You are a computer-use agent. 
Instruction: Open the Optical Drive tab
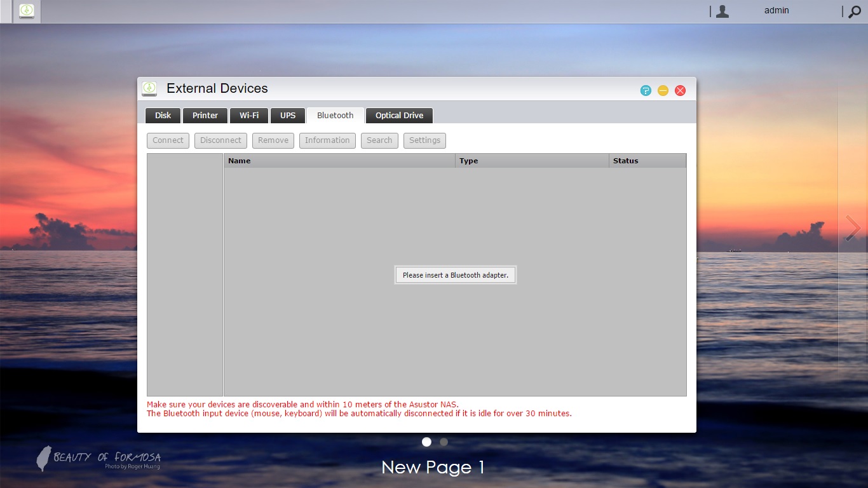click(399, 115)
